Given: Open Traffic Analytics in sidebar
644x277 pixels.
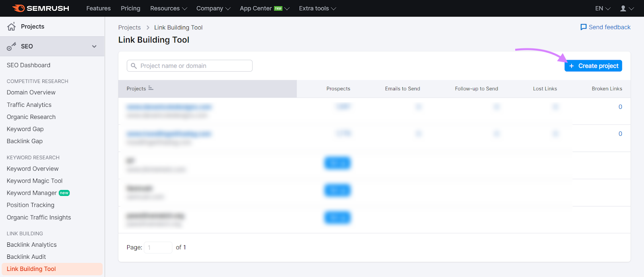Looking at the screenshot, I should 29,105.
